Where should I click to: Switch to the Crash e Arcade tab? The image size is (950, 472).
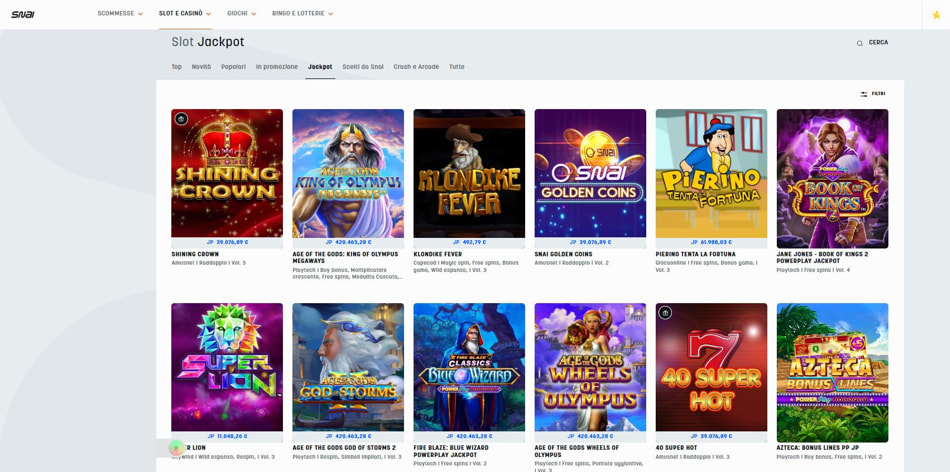[416, 67]
